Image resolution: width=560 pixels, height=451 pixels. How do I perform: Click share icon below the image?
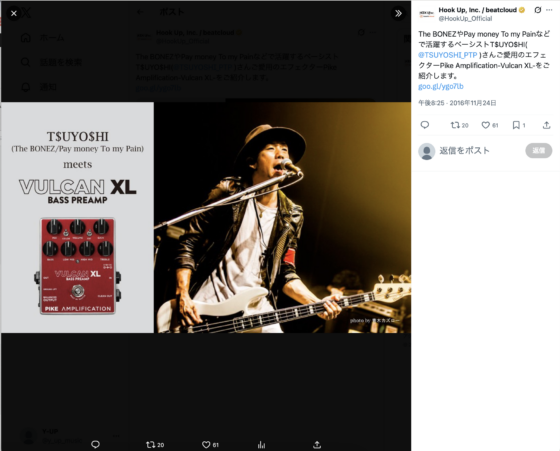coord(317,445)
